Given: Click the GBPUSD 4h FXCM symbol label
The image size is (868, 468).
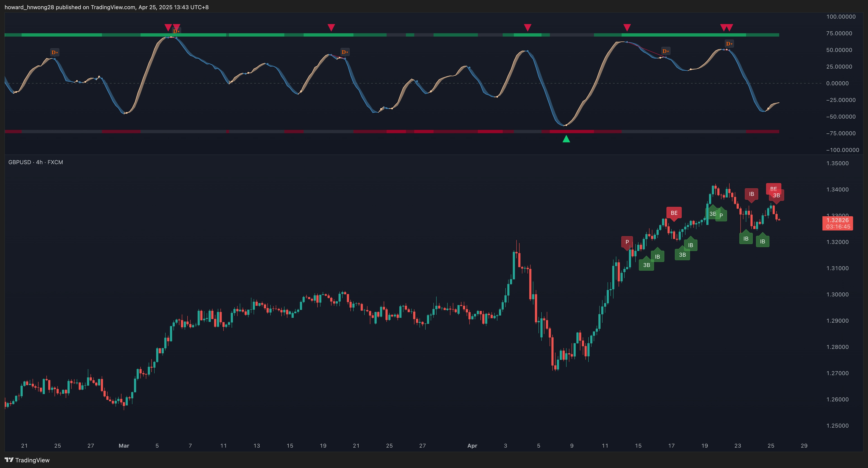Looking at the screenshot, I should tap(35, 162).
